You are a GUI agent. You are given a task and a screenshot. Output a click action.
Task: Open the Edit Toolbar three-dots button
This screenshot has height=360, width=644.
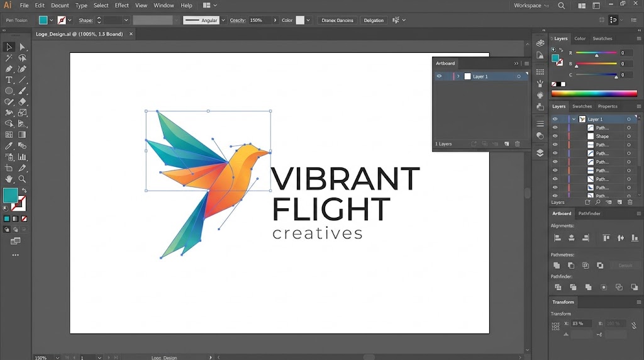coord(15,255)
